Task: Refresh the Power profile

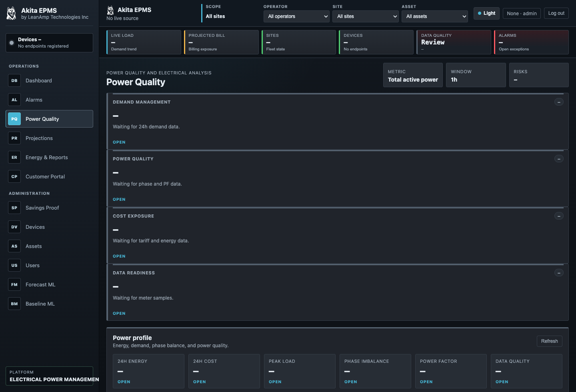Action: [x=549, y=341]
